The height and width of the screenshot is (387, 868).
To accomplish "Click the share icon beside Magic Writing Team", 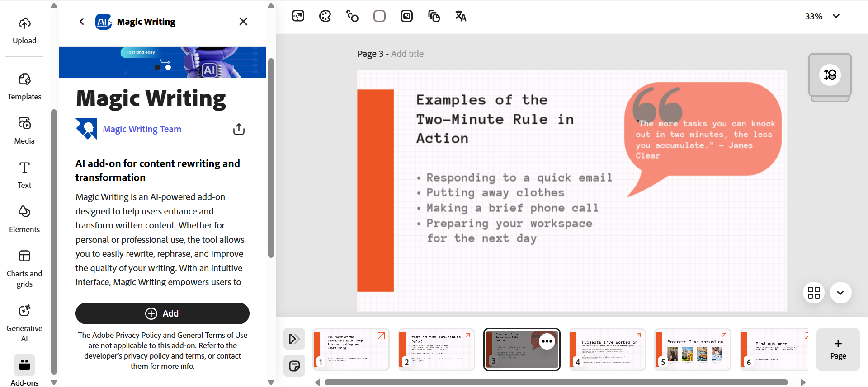I will (239, 129).
